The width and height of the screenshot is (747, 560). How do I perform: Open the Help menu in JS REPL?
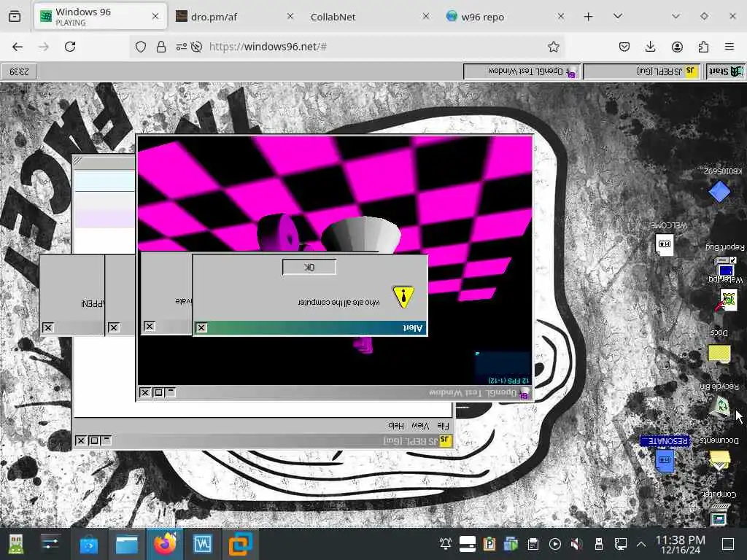click(396, 426)
